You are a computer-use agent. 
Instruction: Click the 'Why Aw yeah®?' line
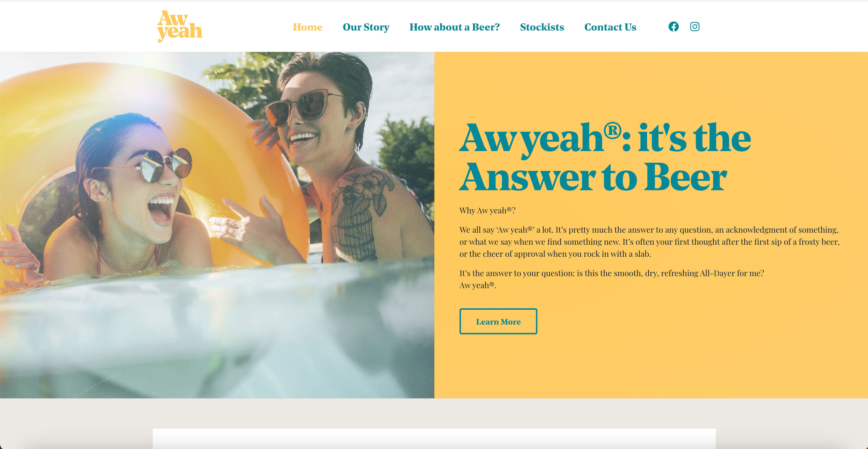pyautogui.click(x=487, y=210)
